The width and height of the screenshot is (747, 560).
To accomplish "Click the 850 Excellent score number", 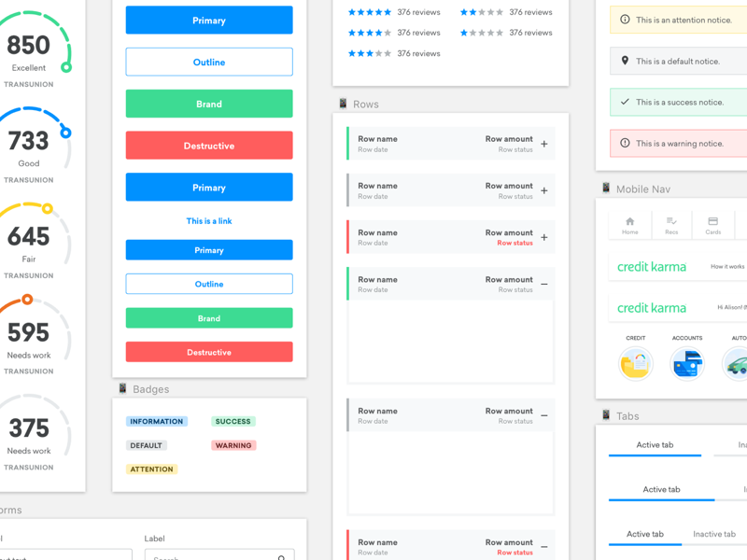I will click(28, 45).
